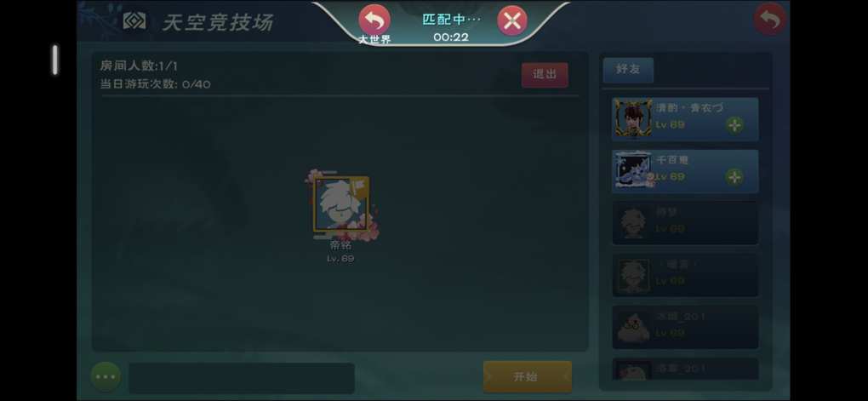Click the 00:22 matchmaking timer

point(451,37)
